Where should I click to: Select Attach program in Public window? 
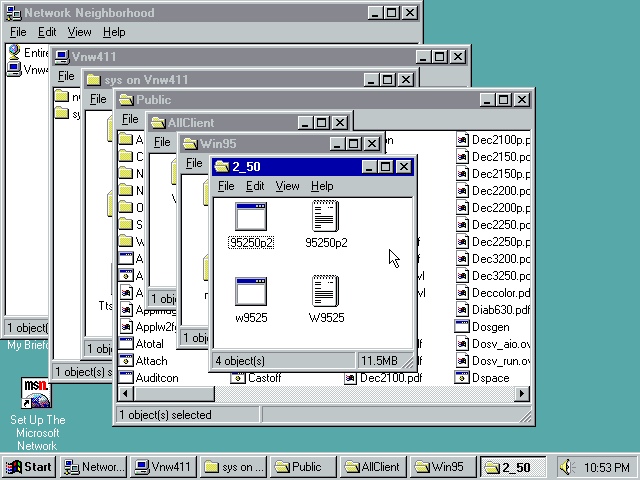coord(144,361)
